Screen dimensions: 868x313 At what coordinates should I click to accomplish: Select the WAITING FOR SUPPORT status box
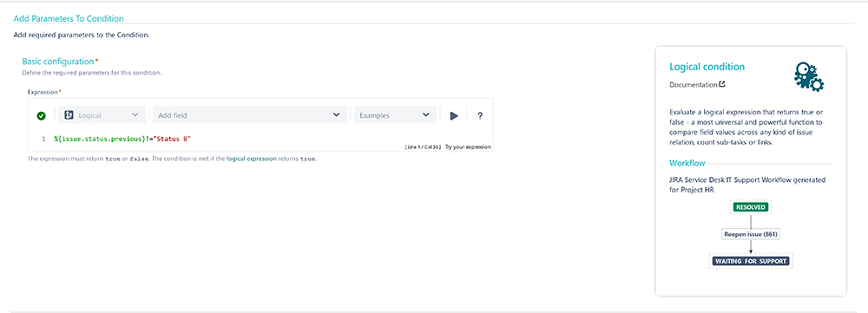(751, 261)
